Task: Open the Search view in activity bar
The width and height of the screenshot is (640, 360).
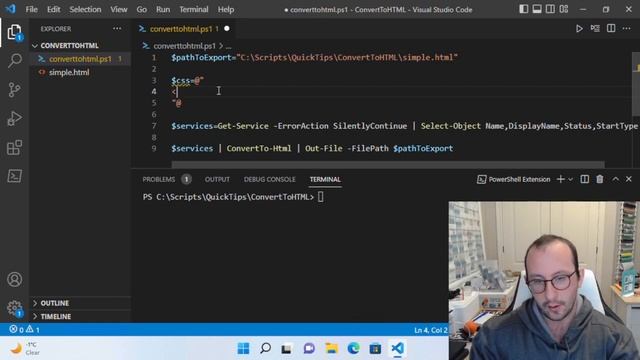Action: [x=15, y=60]
